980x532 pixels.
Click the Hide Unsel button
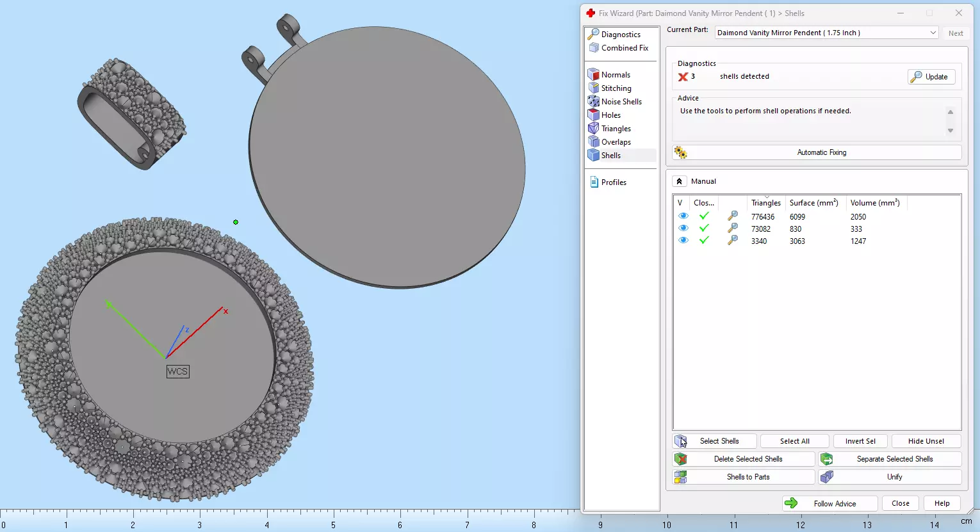click(x=926, y=441)
